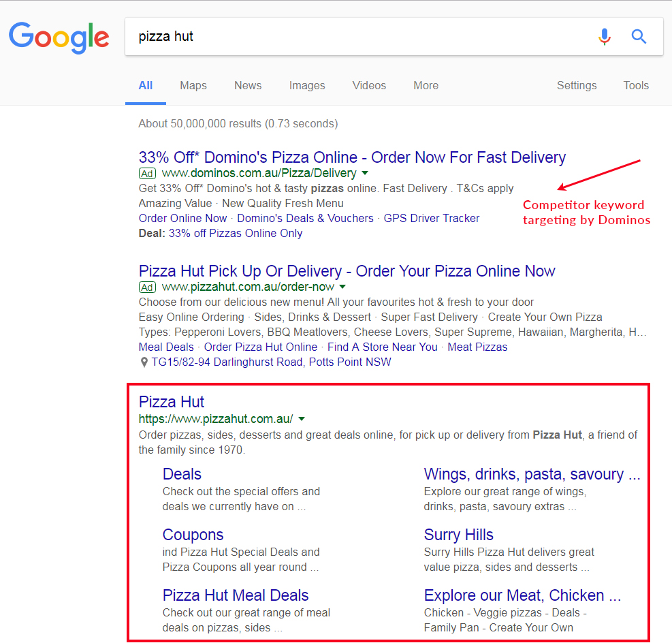
Task: Open the Coupons sitelink
Action: (x=193, y=535)
